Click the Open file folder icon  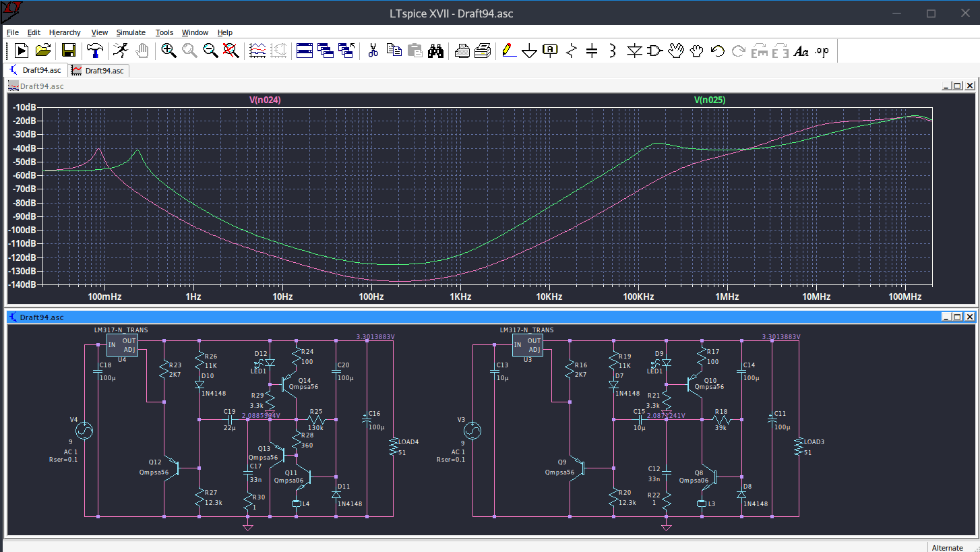coord(42,51)
